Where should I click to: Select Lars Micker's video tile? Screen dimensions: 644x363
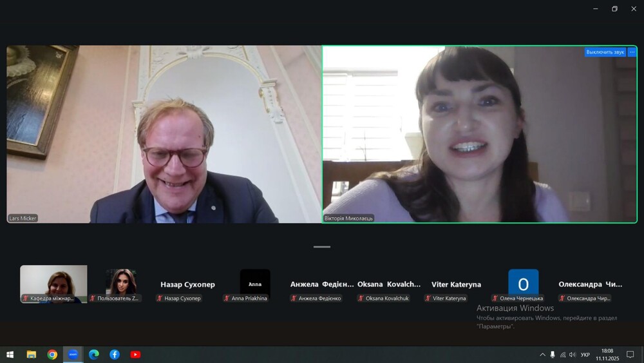(x=164, y=134)
